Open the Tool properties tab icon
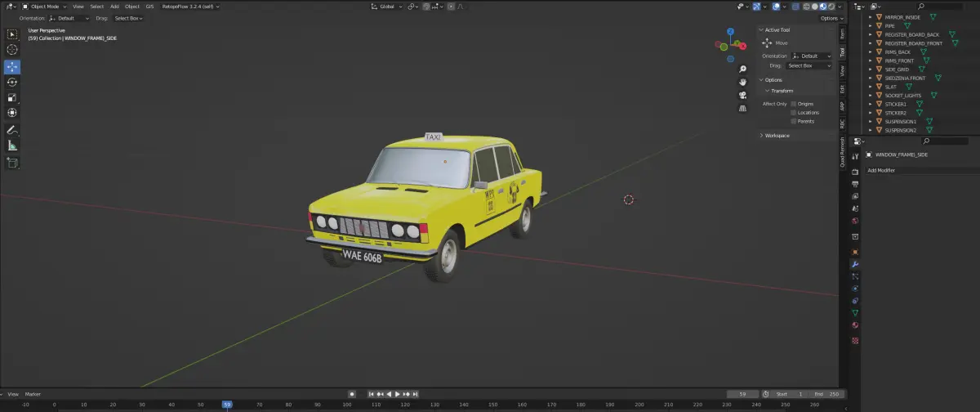980x412 pixels. click(x=855, y=155)
